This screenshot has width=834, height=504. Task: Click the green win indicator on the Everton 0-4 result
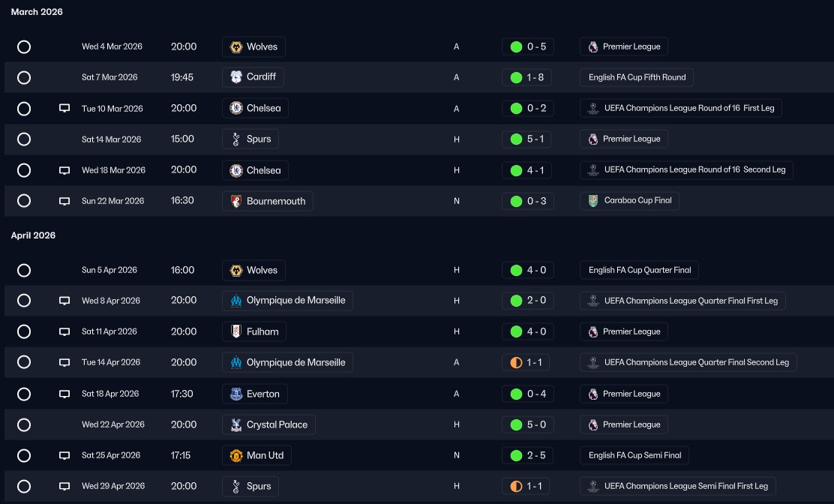click(516, 394)
